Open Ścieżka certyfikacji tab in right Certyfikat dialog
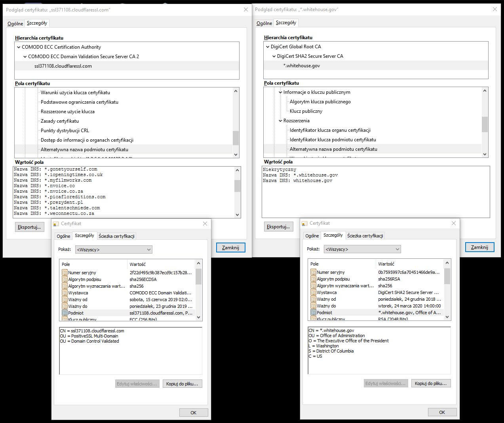 point(365,236)
